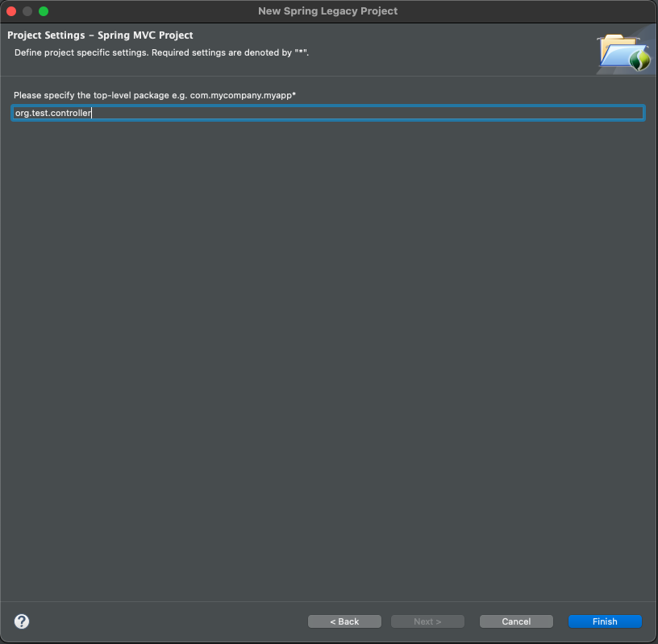658x644 pixels.
Task: Focus the top-level package input field
Action: click(x=327, y=113)
